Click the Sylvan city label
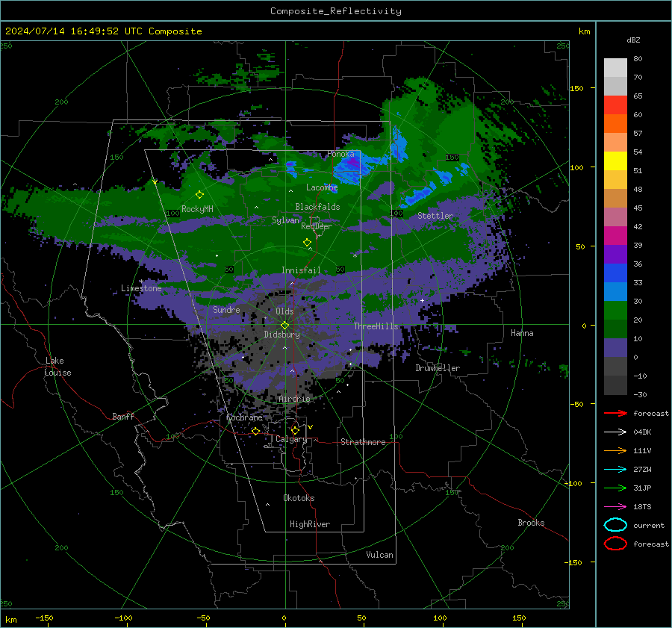 pyautogui.click(x=285, y=220)
